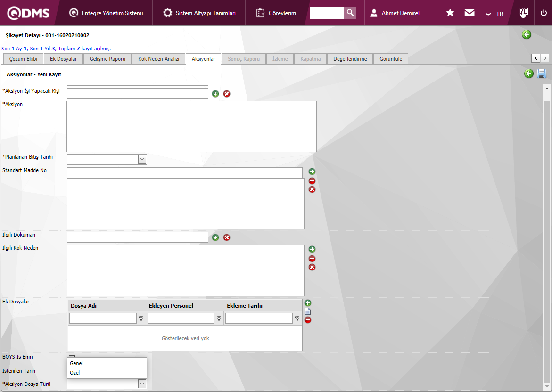
Task: Open favorites star icon in header
Action: [450, 13]
